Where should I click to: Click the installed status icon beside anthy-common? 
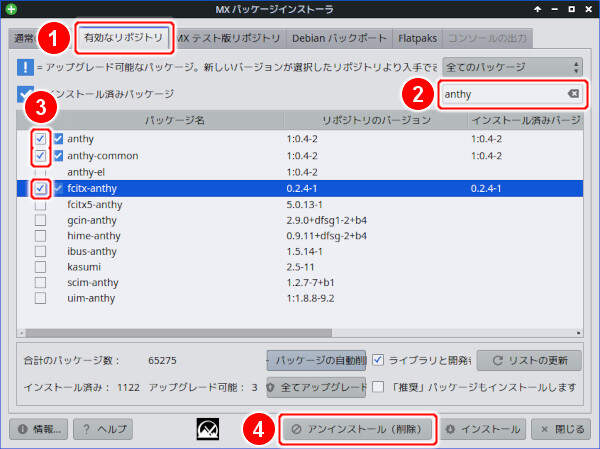click(58, 155)
